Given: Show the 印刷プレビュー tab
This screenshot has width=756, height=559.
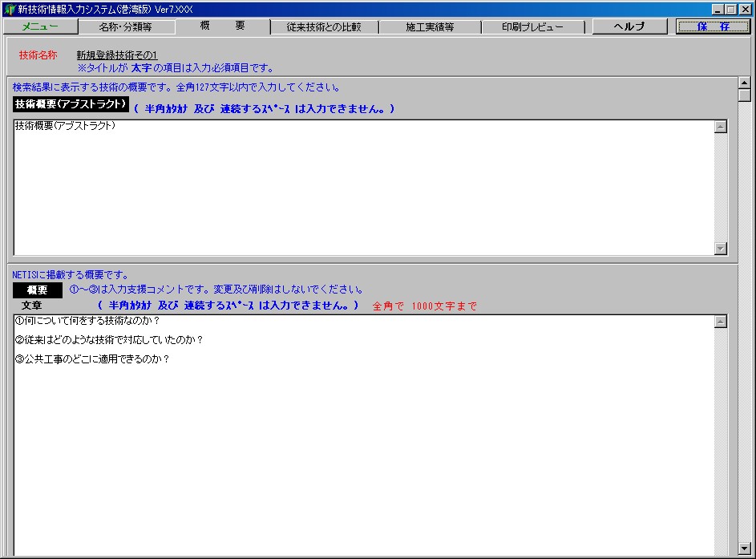Looking at the screenshot, I should point(533,26).
